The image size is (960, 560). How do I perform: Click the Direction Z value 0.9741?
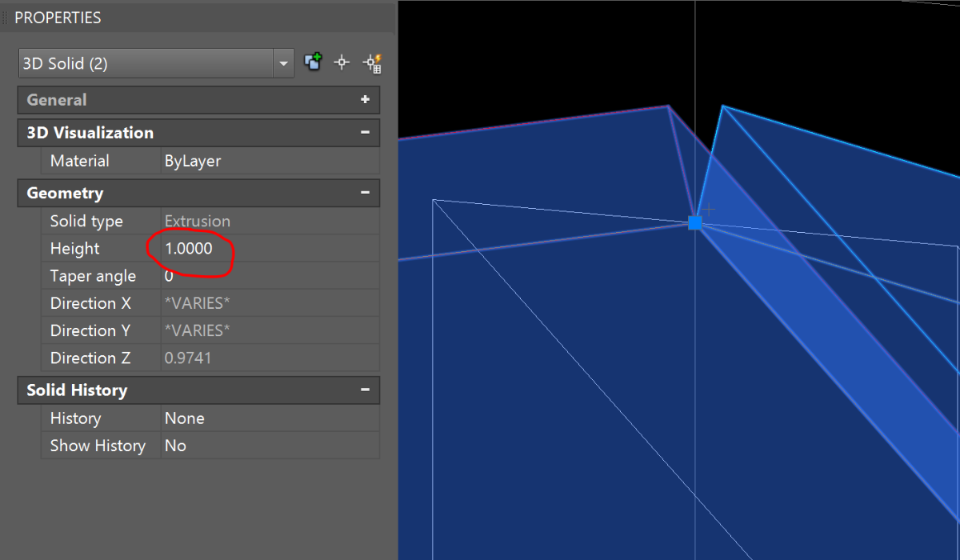pos(269,358)
